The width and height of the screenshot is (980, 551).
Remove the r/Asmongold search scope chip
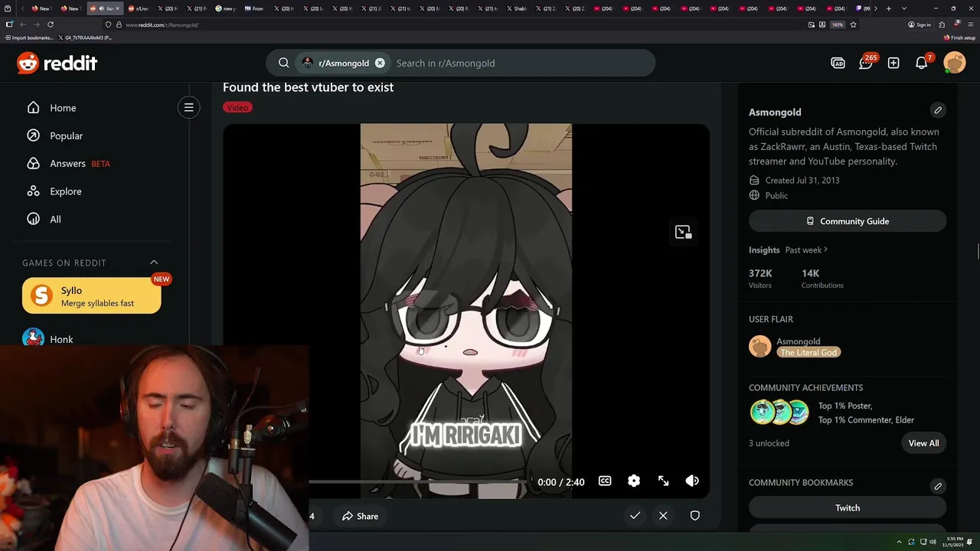point(380,63)
